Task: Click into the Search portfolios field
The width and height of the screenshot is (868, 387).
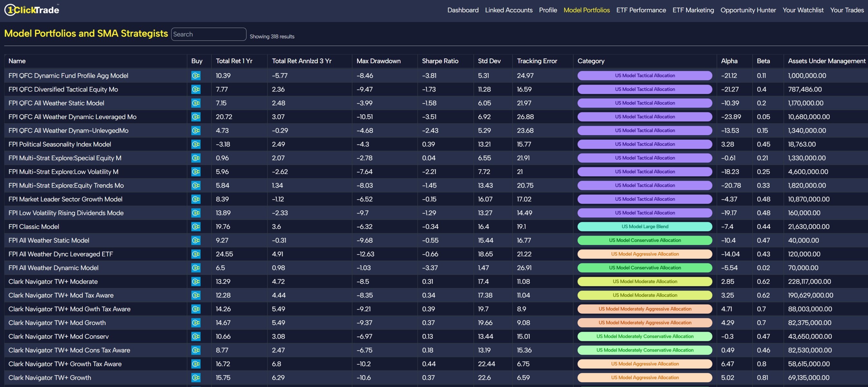Action: [208, 34]
